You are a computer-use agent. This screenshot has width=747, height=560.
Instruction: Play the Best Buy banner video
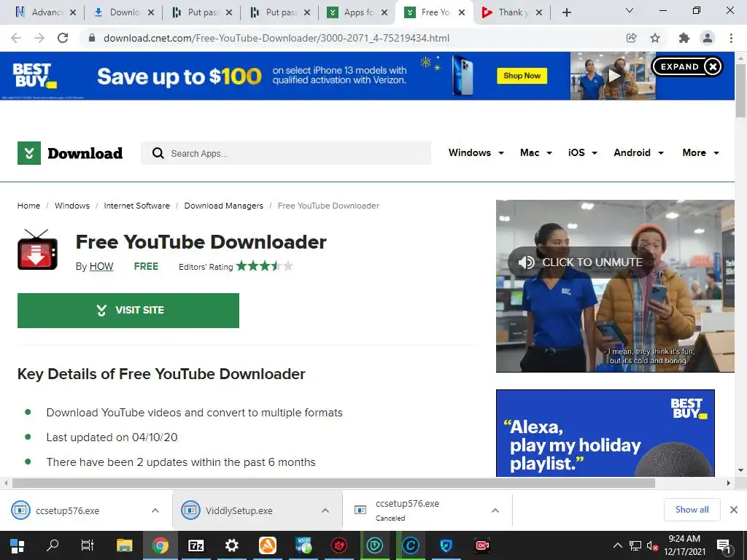[614, 76]
